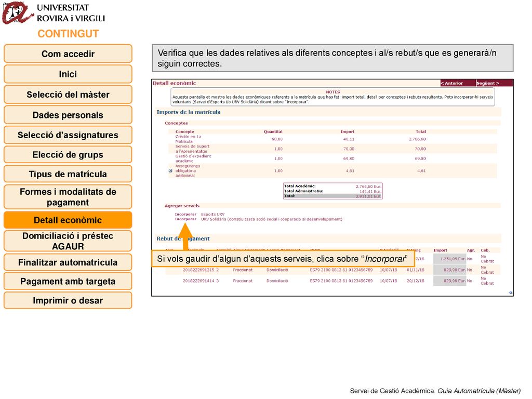Open 'Formes i modalitats de pagament'
The height and width of the screenshot is (399, 532).
click(x=68, y=197)
